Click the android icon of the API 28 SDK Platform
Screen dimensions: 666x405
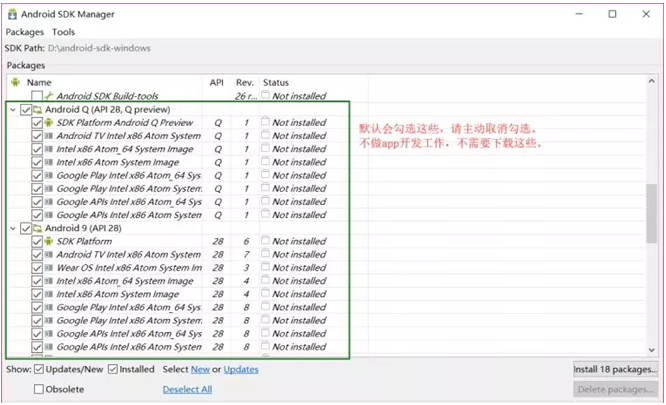tap(49, 241)
